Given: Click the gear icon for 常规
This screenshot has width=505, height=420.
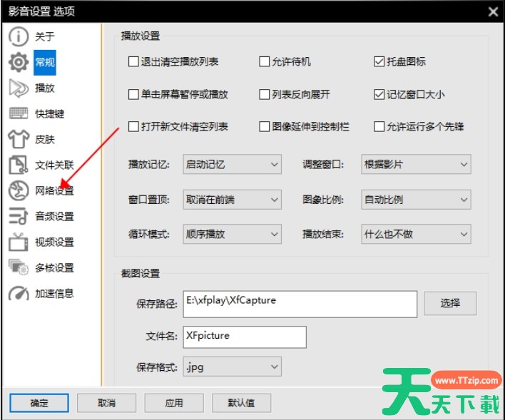Looking at the screenshot, I should (19, 62).
